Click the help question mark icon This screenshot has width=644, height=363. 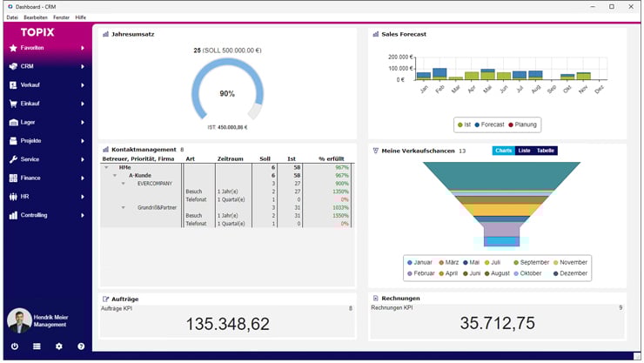click(81, 346)
